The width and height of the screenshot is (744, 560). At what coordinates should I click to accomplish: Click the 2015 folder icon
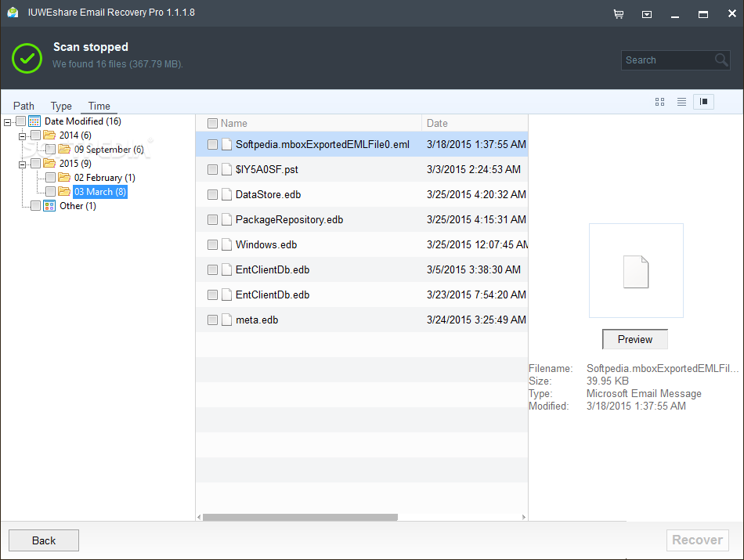pos(49,163)
